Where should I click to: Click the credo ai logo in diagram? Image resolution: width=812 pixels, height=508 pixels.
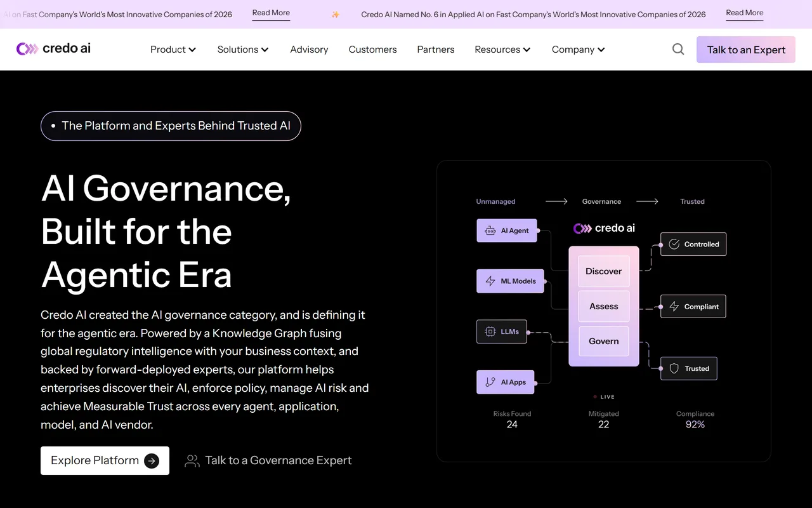604,229
